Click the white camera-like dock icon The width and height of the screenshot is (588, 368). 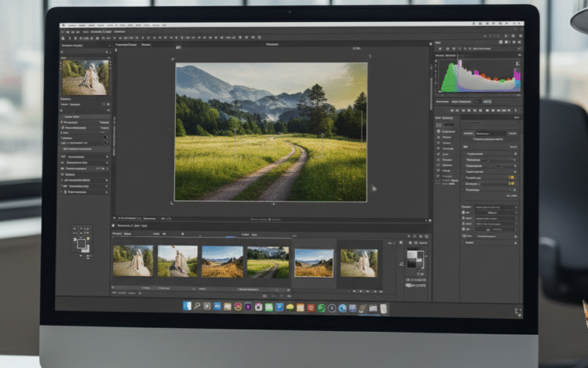coord(259,307)
